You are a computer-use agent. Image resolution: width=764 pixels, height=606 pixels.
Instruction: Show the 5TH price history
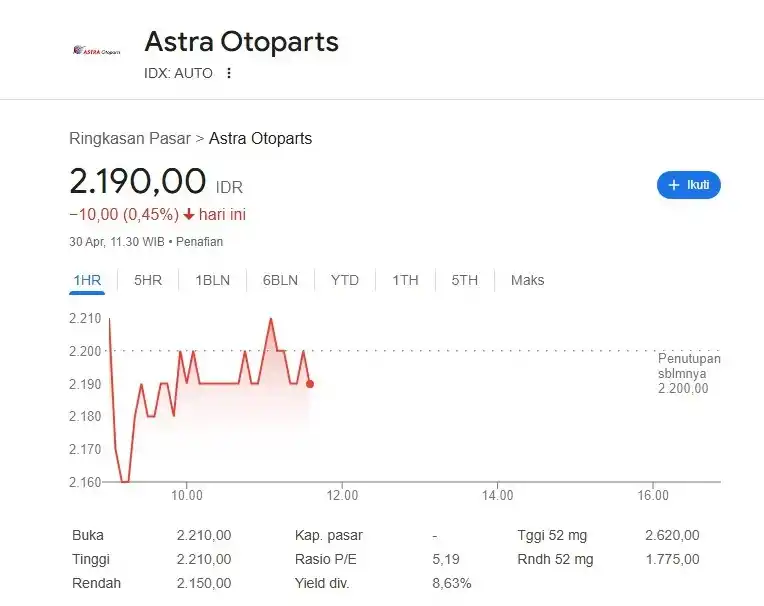[464, 280]
